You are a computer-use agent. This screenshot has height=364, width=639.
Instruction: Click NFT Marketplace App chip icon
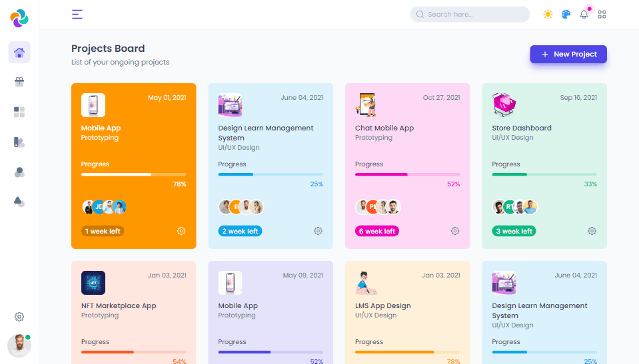[x=93, y=283]
